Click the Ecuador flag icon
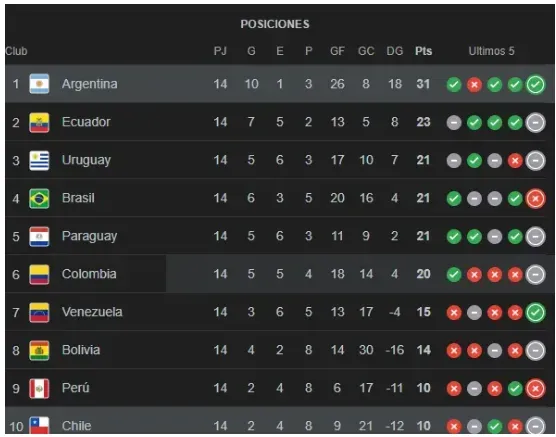Screen dimensions: 556x437 (x=39, y=122)
